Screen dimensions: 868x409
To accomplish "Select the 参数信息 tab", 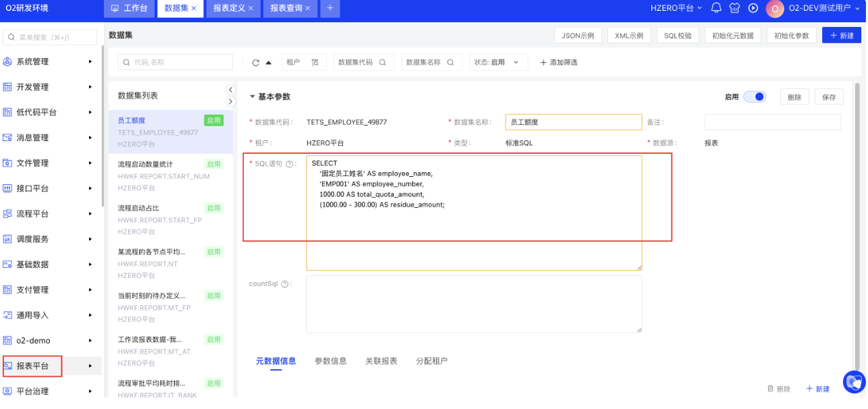I will pos(331,361).
